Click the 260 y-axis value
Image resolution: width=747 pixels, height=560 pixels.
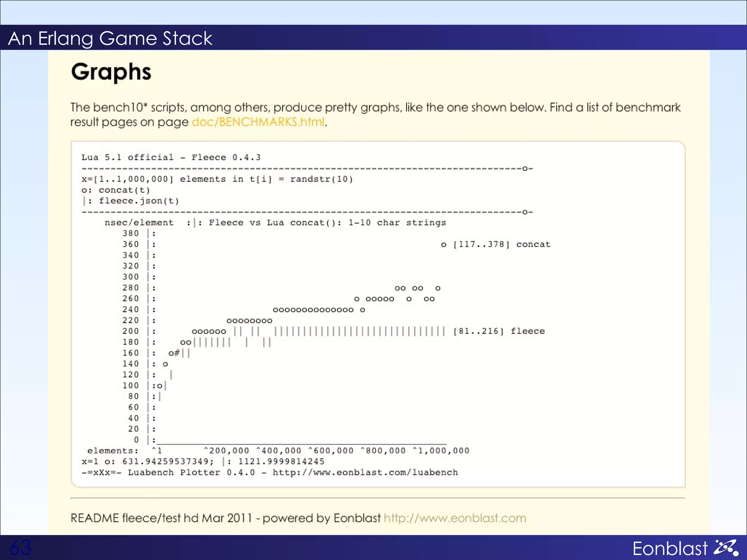coord(131,299)
